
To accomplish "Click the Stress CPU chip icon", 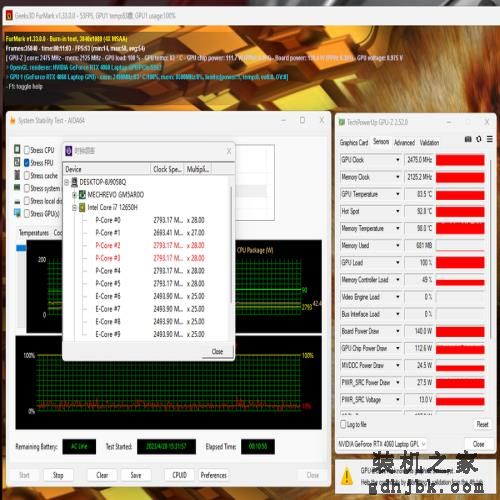I will click(x=17, y=149).
